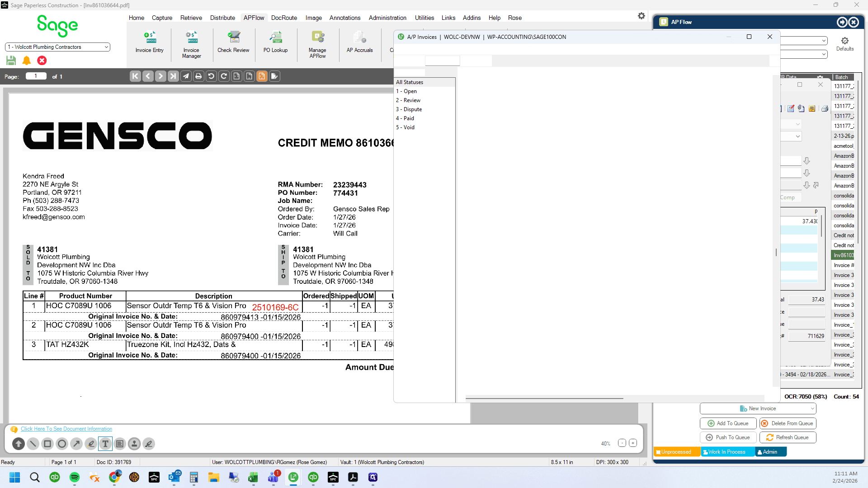The image size is (868, 488).
Task: Rotate the page counterclockwise
Action: click(x=211, y=76)
